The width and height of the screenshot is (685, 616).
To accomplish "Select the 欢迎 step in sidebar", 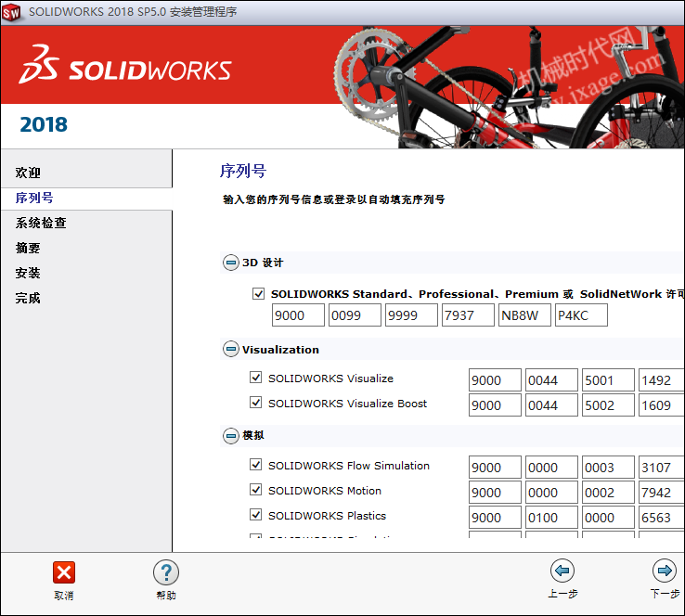I will [x=28, y=173].
